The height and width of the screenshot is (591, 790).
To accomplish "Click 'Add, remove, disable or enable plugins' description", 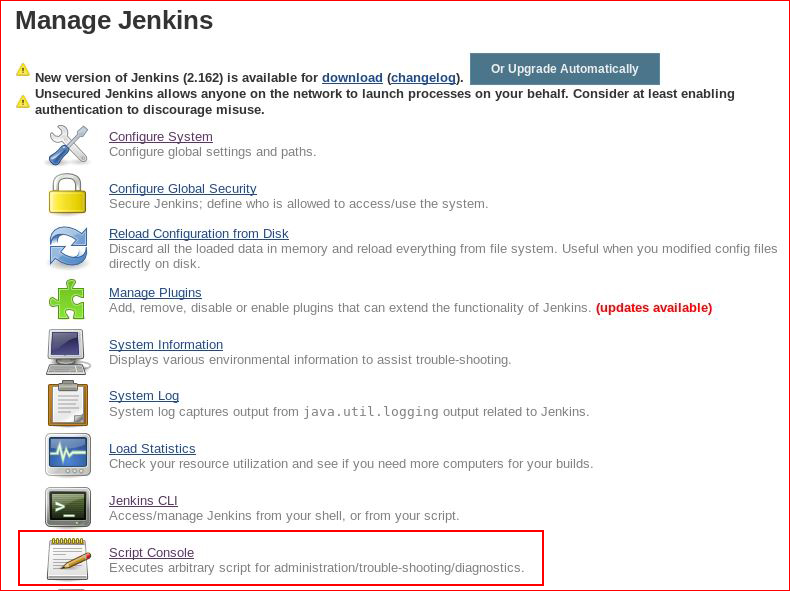I will tap(350, 308).
